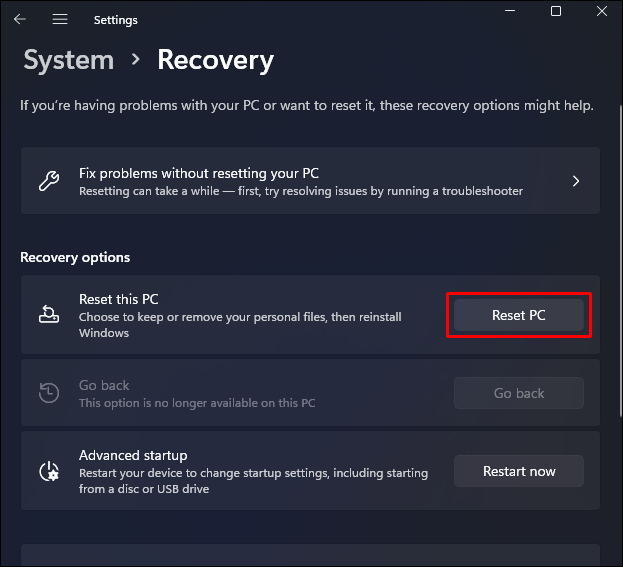Click the back arrow in title bar
Viewport: 623px width, 567px height.
[x=20, y=19]
